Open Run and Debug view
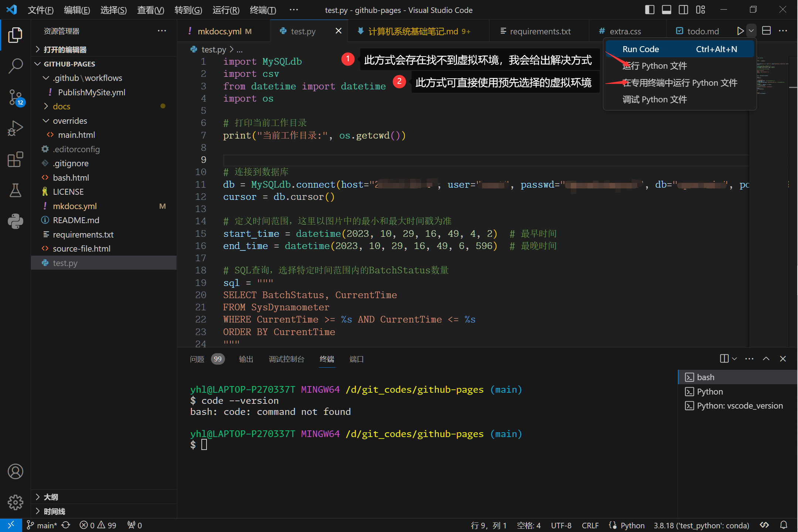The width and height of the screenshot is (798, 532). point(15,128)
